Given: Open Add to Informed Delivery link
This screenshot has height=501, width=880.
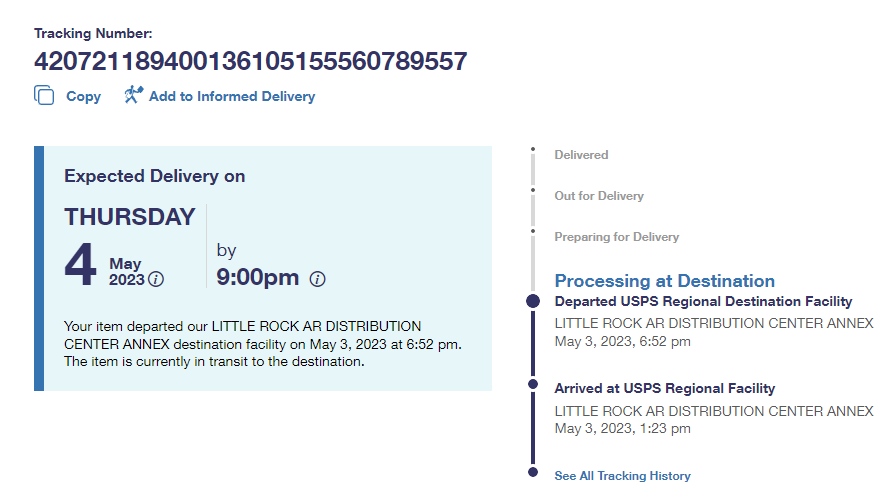Looking at the screenshot, I should pos(231,97).
